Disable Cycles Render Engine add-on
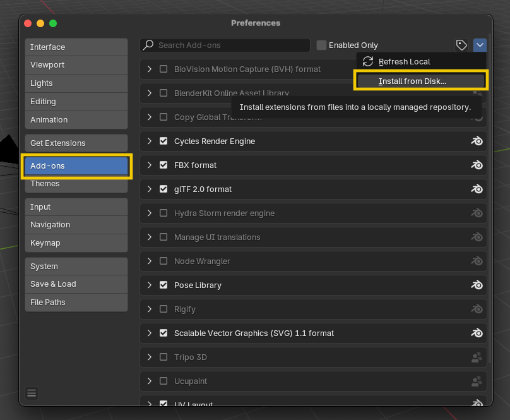The height and width of the screenshot is (420, 510). point(163,141)
